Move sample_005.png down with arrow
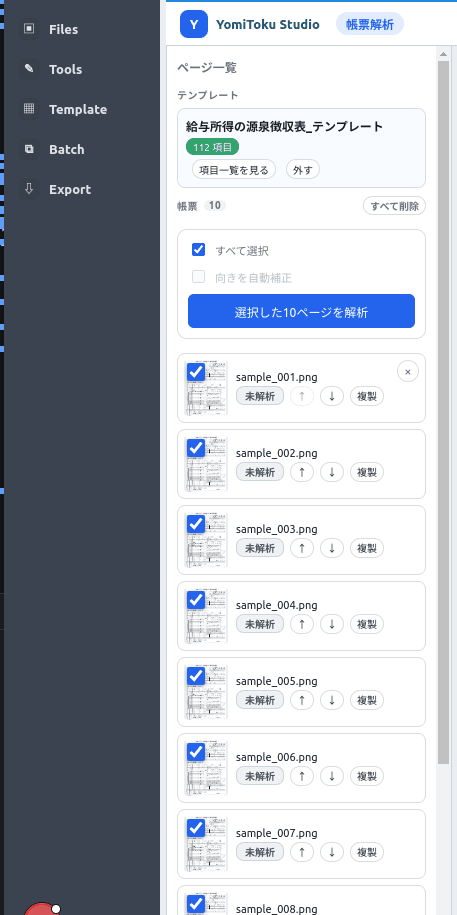457x915 pixels. point(332,700)
